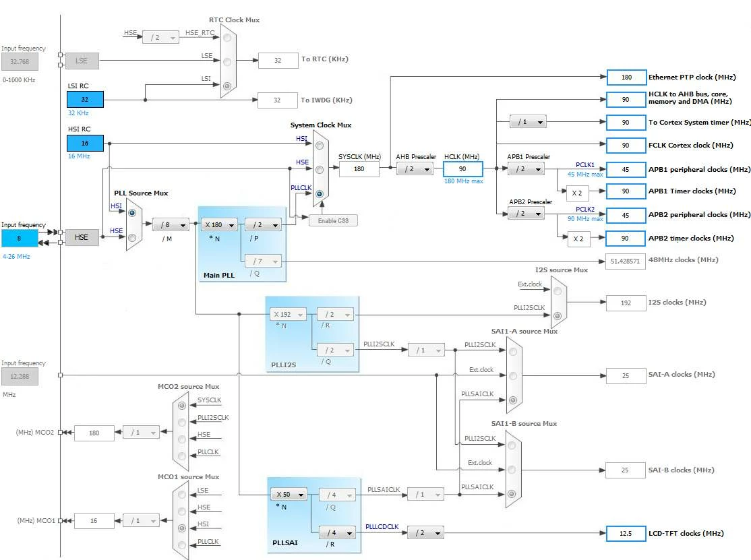Select PLLCLK in the System Clock Mux
This screenshot has height=560, width=751.
click(x=320, y=194)
